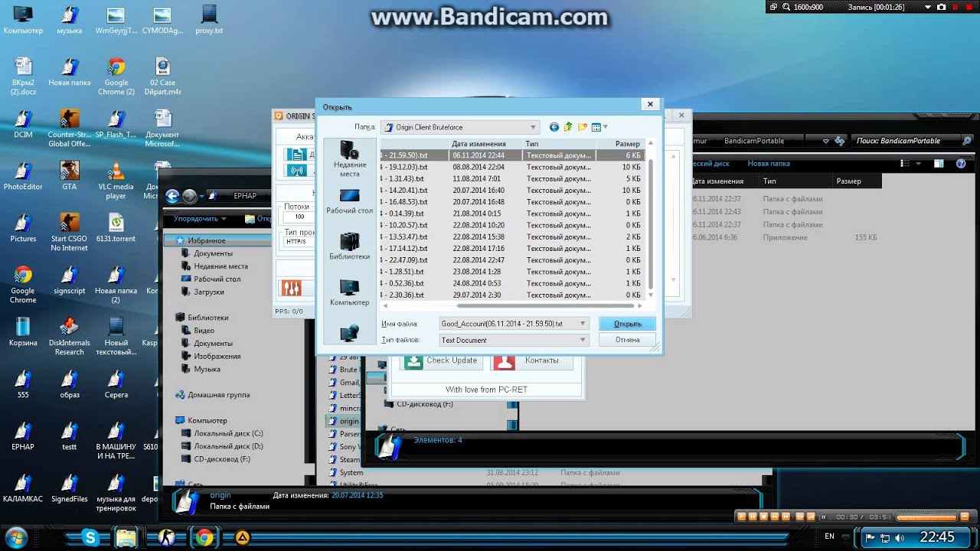Select the file dated 11.08.2014 7:01

tap(511, 178)
